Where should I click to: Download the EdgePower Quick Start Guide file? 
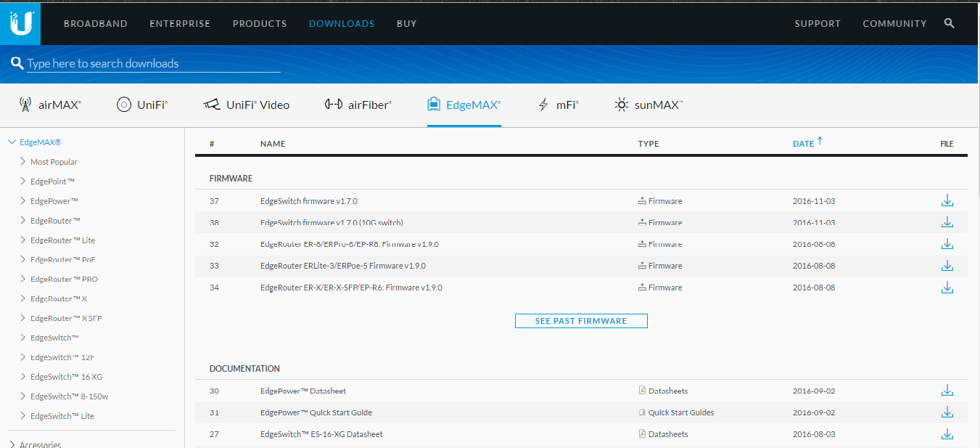pyautogui.click(x=947, y=412)
